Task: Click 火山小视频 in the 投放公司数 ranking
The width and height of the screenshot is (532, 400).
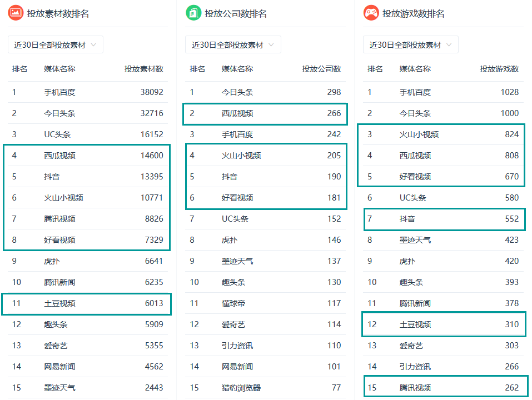Action: (241, 156)
